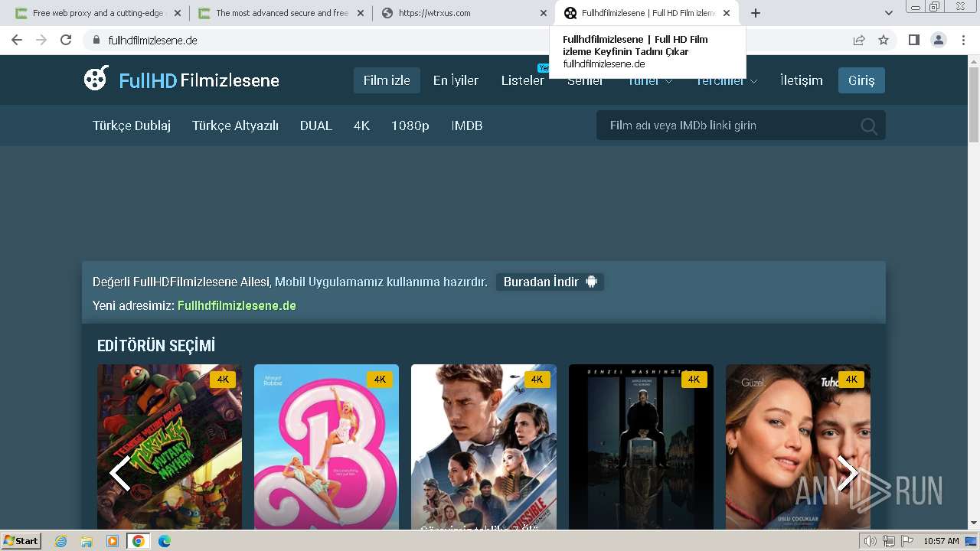Open the Film izle menu item
Screen dimensions: 980x551
point(387,80)
